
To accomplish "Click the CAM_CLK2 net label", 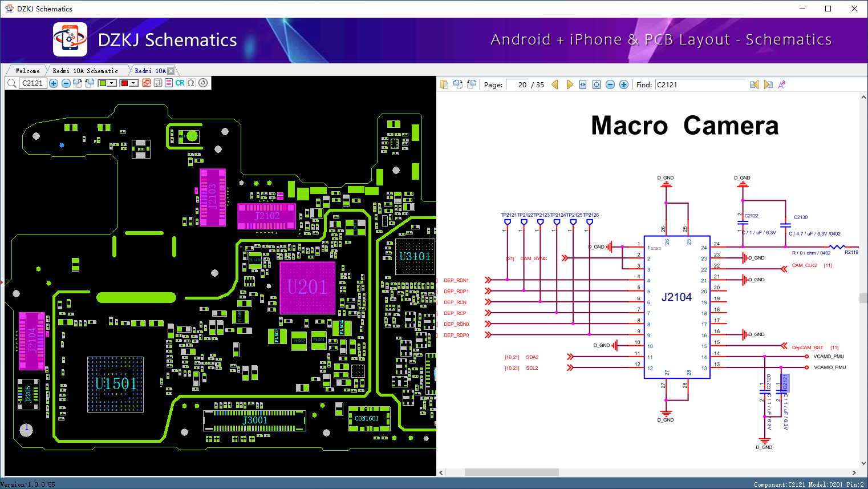I will click(804, 265).
